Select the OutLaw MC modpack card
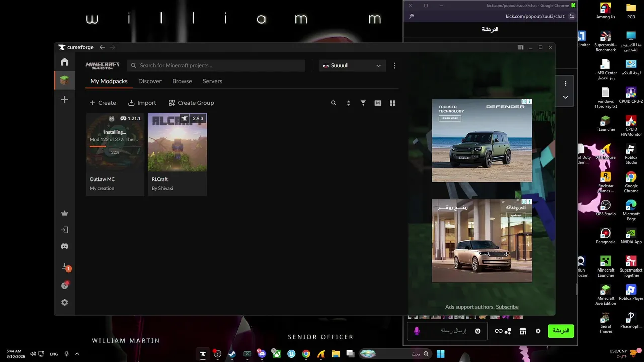 click(115, 154)
